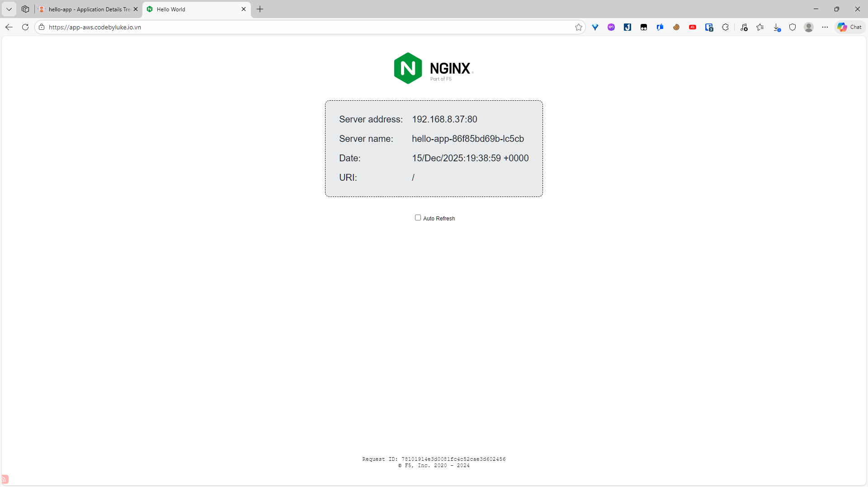Click the split screen toolbar icon
This screenshot has height=487, width=868.
click(709, 27)
